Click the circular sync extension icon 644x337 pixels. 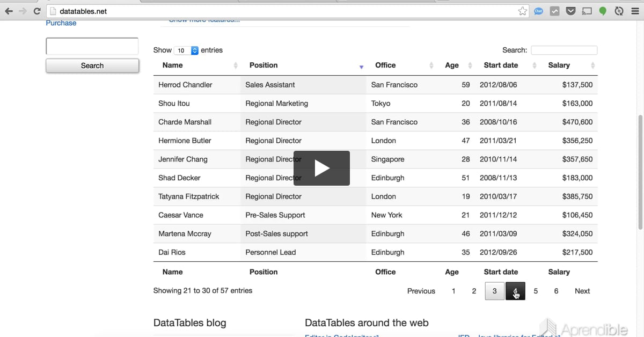click(x=619, y=11)
